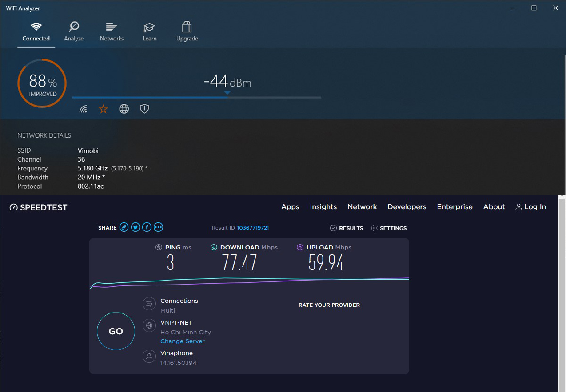This screenshot has width=566, height=392.
Task: Open the Upgrade shopping bag tab
Action: (x=187, y=32)
